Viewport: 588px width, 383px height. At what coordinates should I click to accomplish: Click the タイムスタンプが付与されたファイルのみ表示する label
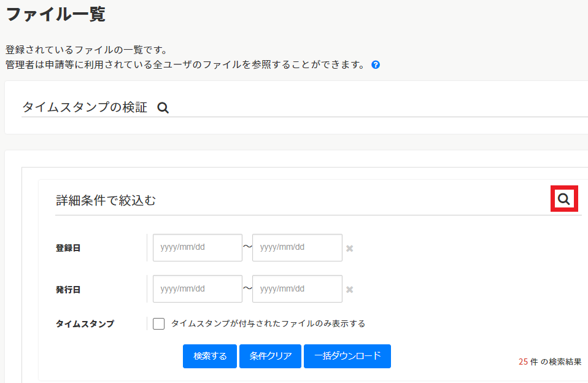[268, 323]
